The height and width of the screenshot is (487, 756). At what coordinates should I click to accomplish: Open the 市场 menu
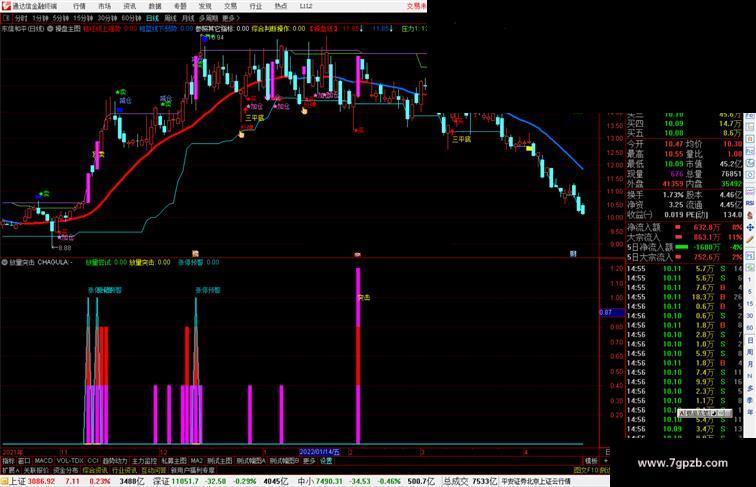(x=104, y=6)
